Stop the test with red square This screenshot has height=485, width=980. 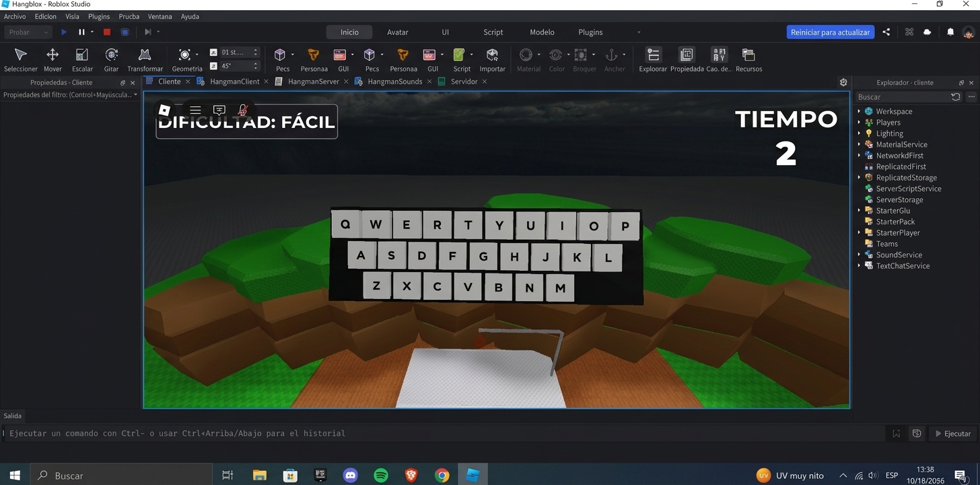point(106,32)
